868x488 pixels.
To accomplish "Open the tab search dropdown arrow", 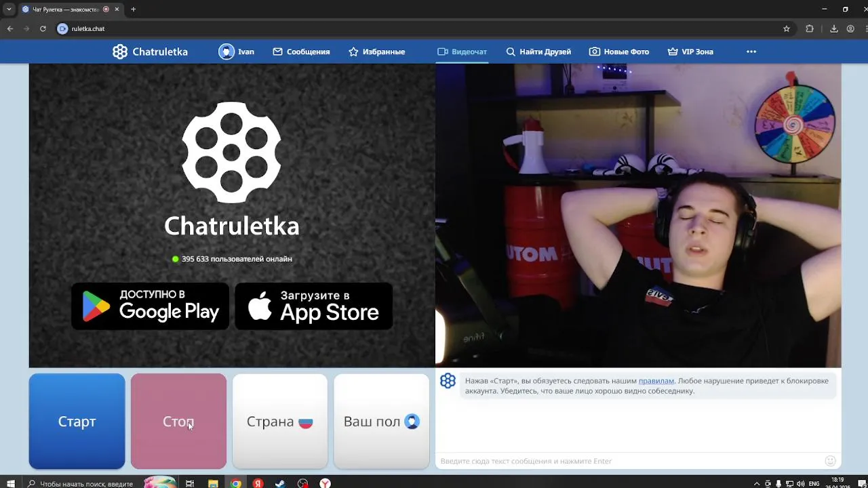I will [9, 9].
